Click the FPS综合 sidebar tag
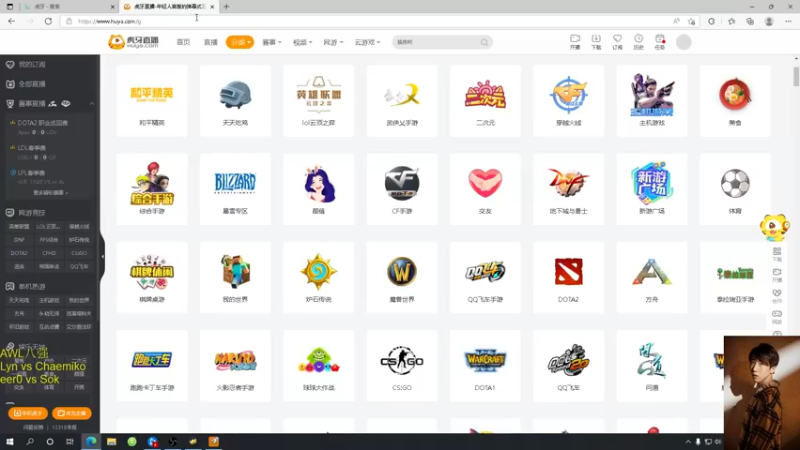Viewport: 800px width, 450px height. coord(49,240)
